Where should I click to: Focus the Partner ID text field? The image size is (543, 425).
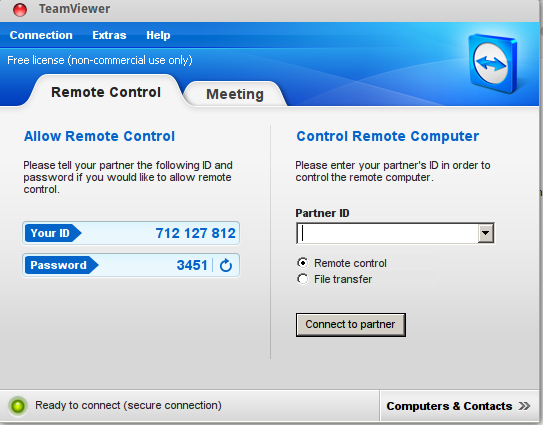(x=387, y=233)
